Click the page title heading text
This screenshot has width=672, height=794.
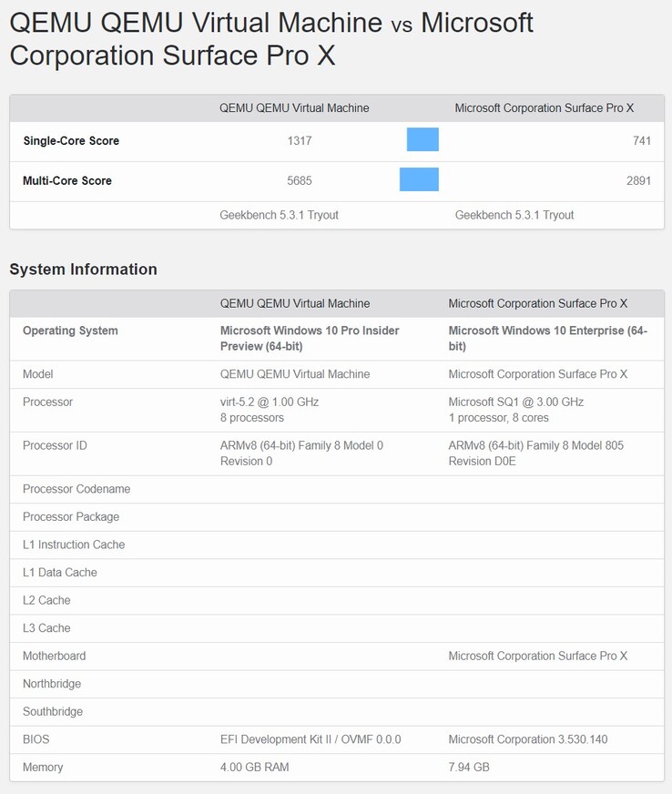[x=271, y=39]
